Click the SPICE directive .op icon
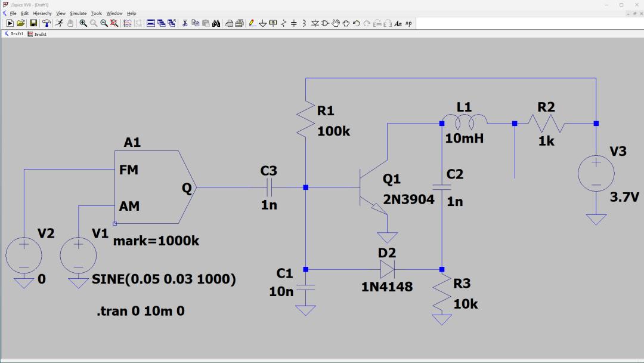The image size is (644, 363). click(x=408, y=23)
